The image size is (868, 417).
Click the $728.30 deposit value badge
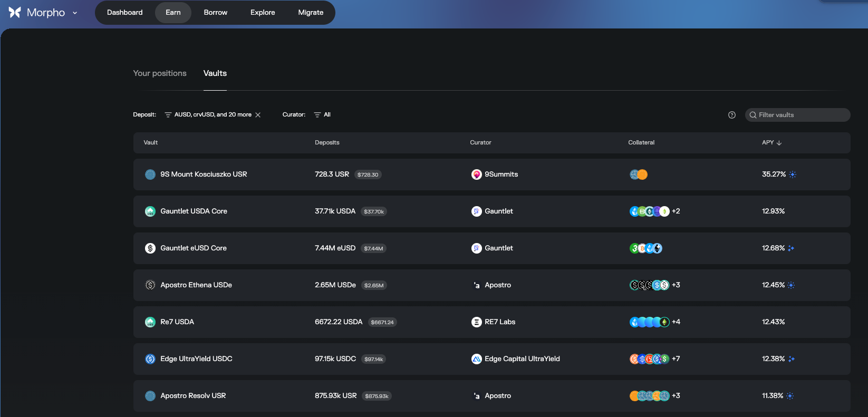[x=368, y=174]
